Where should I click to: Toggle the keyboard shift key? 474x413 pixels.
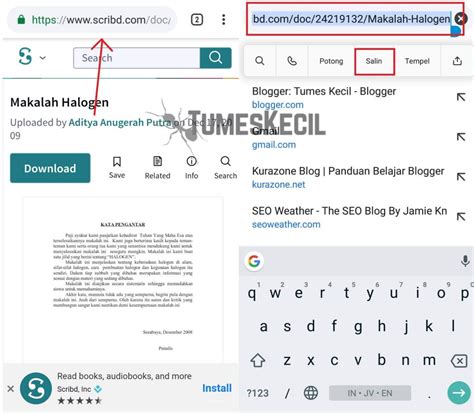coord(258,360)
